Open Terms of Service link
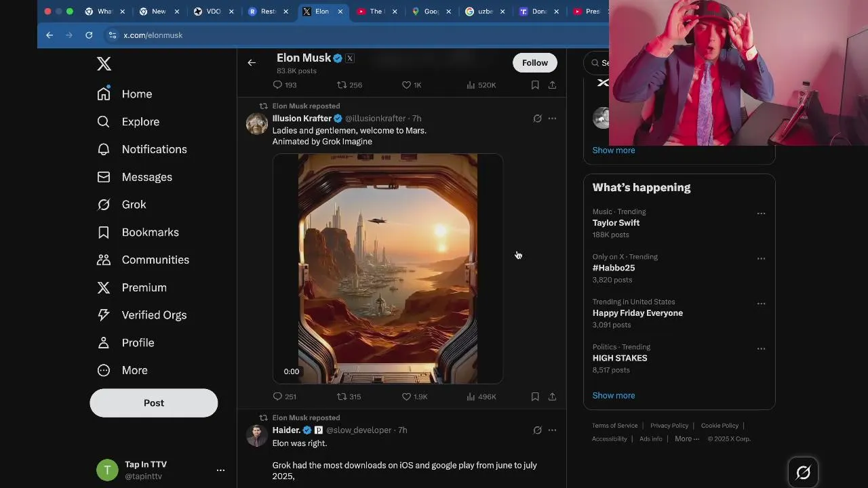The image size is (868, 488). [614, 426]
